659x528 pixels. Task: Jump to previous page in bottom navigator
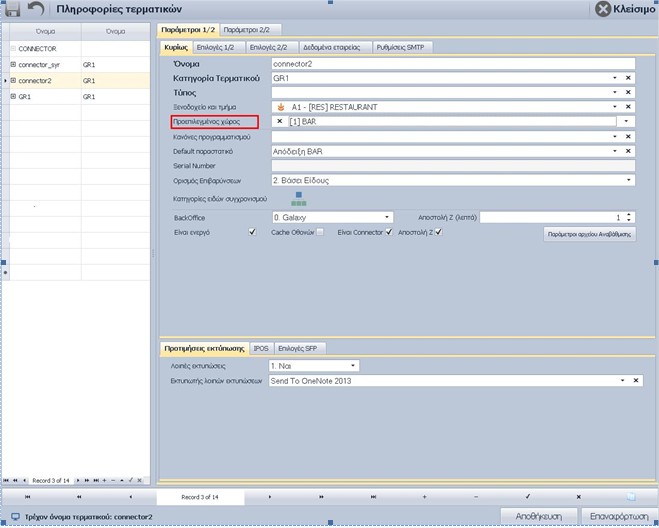click(79, 496)
